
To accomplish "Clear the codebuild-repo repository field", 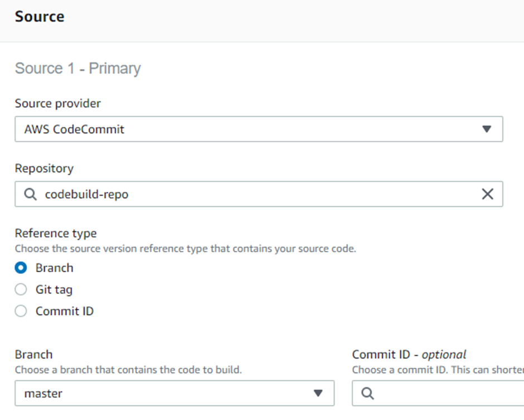I will [x=487, y=194].
